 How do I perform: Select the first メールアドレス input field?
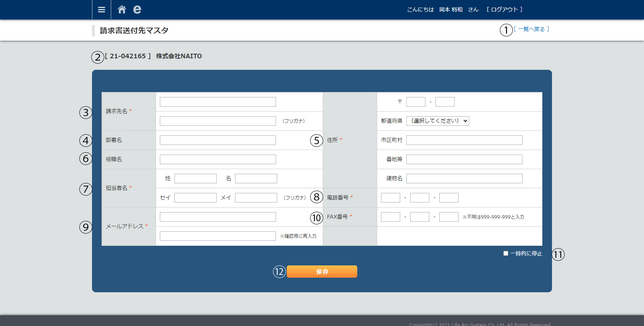(218, 217)
